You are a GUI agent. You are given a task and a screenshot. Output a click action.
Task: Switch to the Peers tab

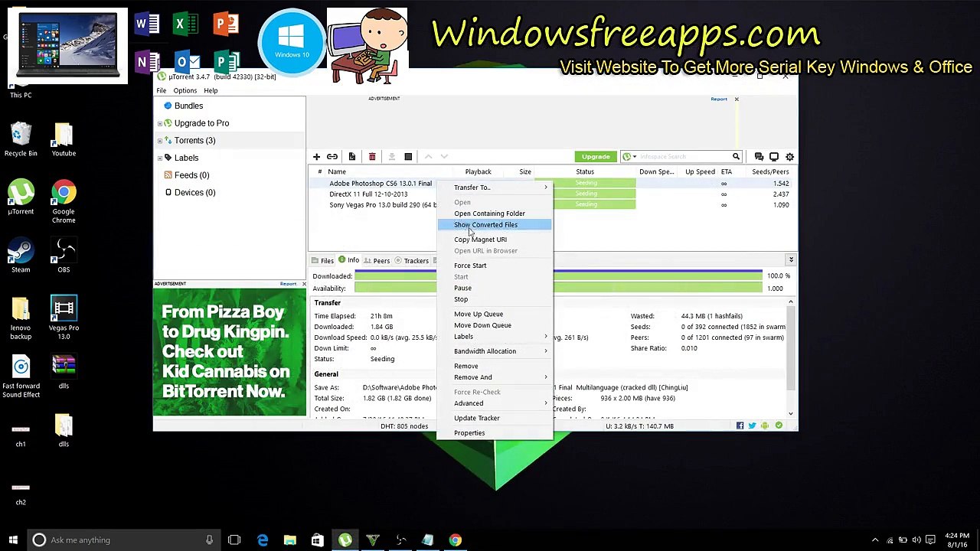377,261
